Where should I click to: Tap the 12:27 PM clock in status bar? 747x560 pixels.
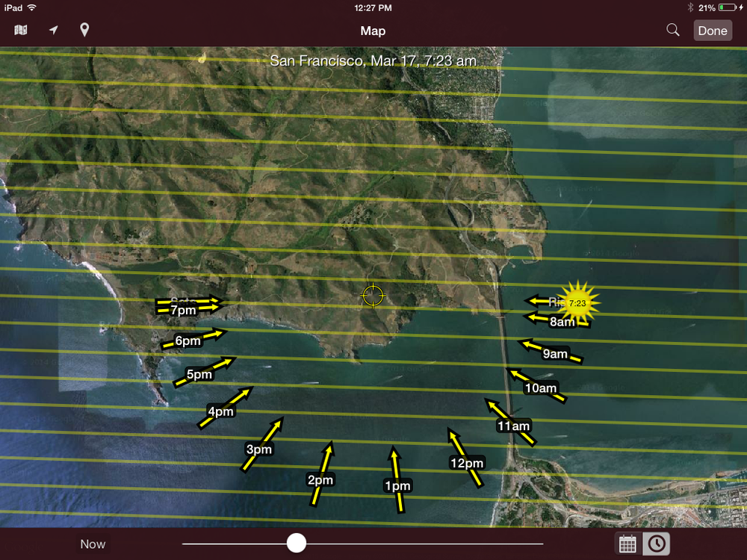pyautogui.click(x=373, y=7)
